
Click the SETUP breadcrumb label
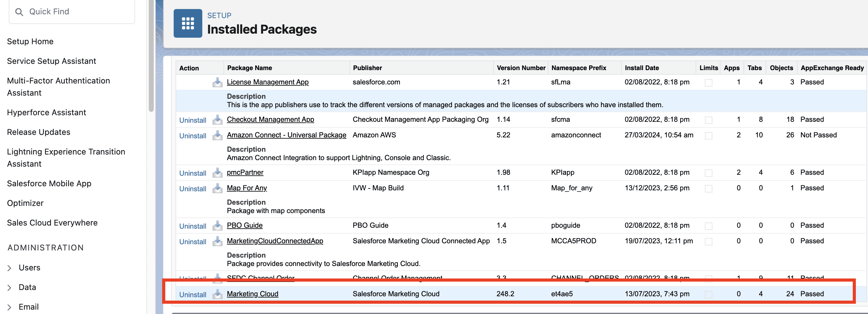[219, 16]
